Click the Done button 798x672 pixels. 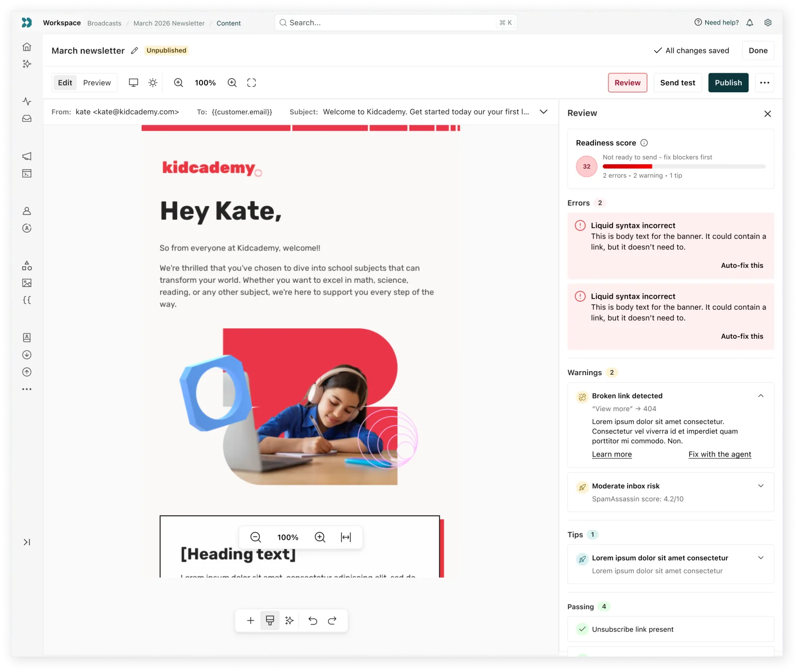point(758,50)
